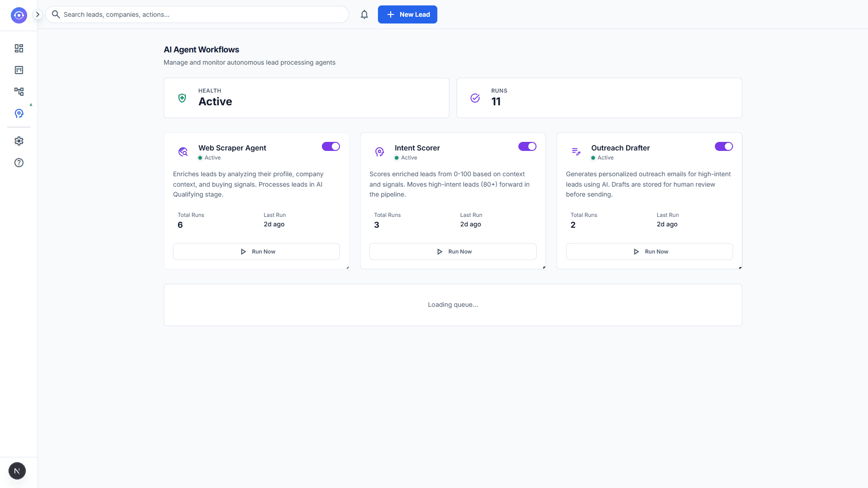Click the search magnifier icon
The width and height of the screenshot is (868, 488).
(x=56, y=14)
